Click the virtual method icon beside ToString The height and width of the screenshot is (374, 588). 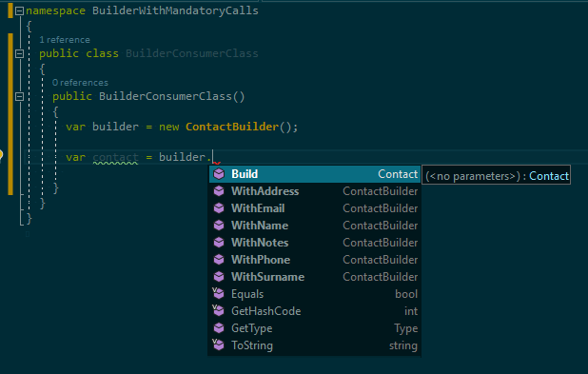click(x=218, y=345)
